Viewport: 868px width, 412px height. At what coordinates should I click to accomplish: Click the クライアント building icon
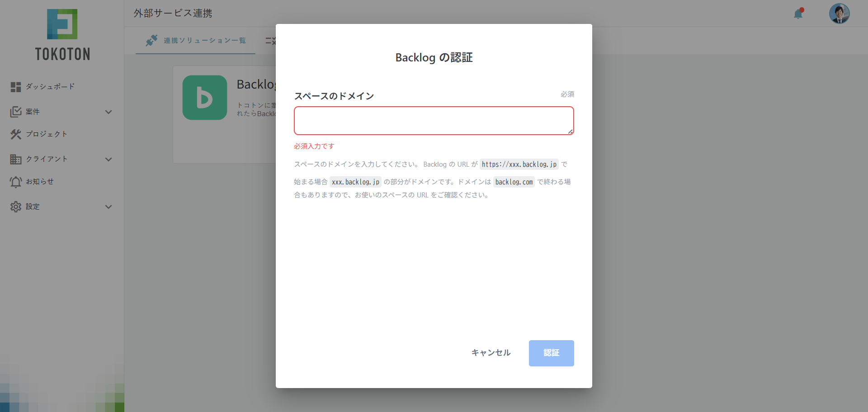point(16,159)
